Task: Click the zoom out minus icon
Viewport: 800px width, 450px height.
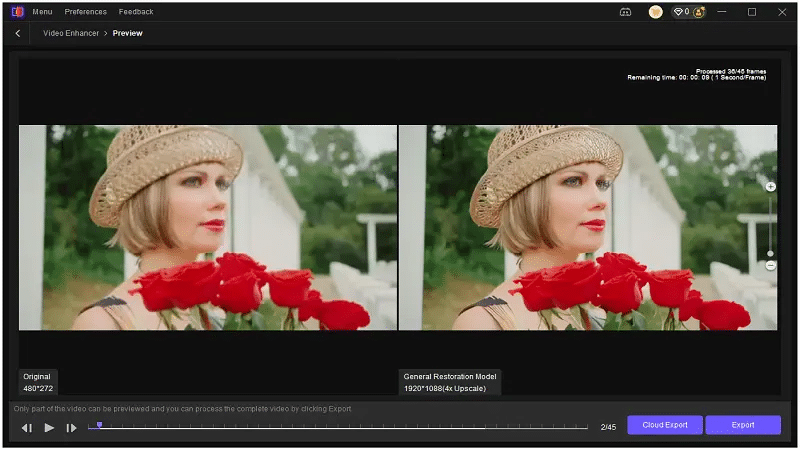Action: click(770, 265)
